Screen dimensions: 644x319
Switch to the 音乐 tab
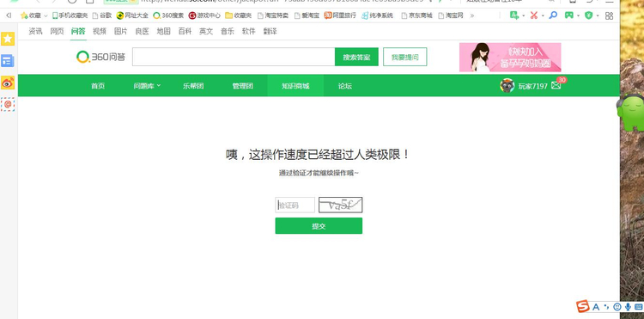point(228,31)
